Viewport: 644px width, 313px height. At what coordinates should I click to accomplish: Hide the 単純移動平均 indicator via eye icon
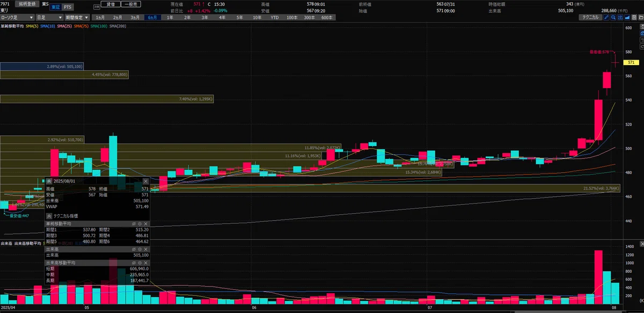click(134, 224)
